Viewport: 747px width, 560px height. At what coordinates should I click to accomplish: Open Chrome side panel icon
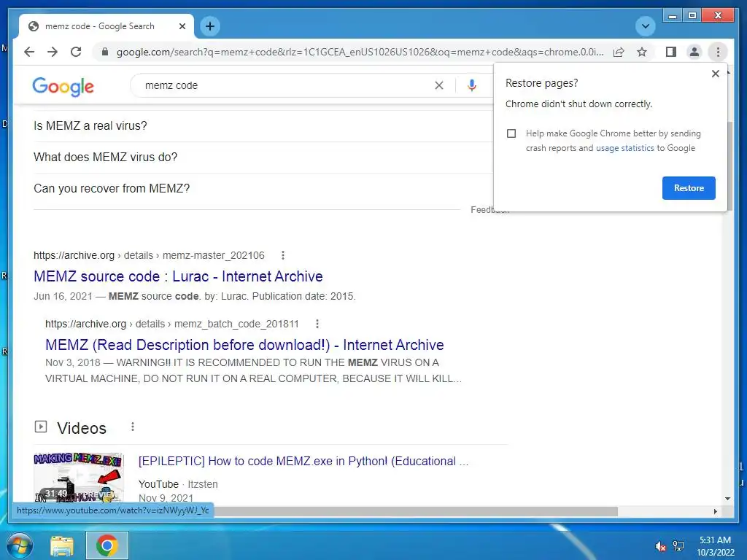click(671, 52)
